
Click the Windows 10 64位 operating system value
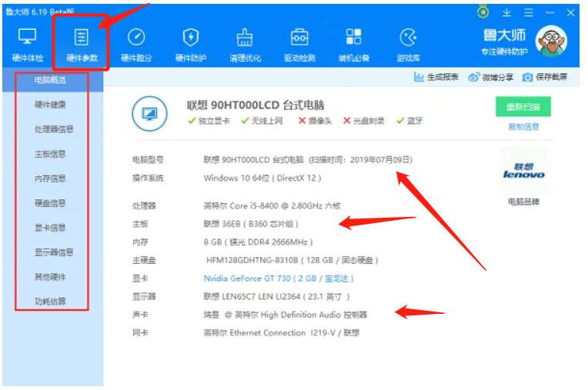coord(262,178)
